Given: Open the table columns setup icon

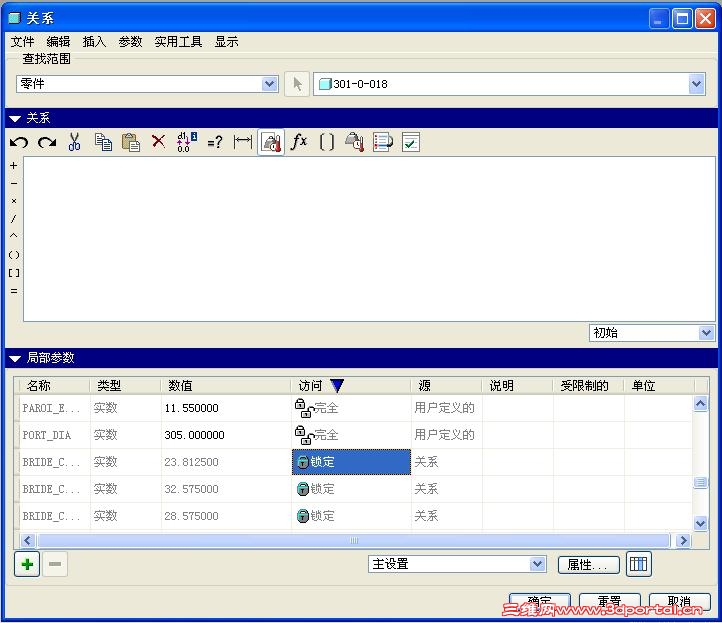Looking at the screenshot, I should 639,564.
